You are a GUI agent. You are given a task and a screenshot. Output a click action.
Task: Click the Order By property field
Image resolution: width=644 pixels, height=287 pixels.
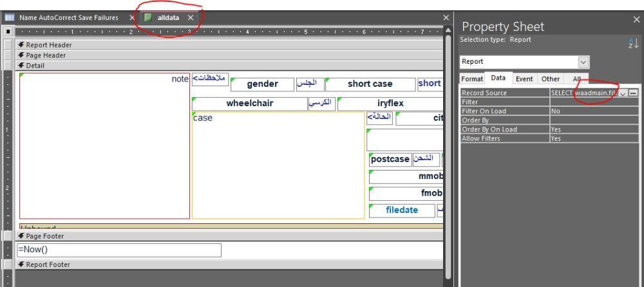click(x=592, y=120)
